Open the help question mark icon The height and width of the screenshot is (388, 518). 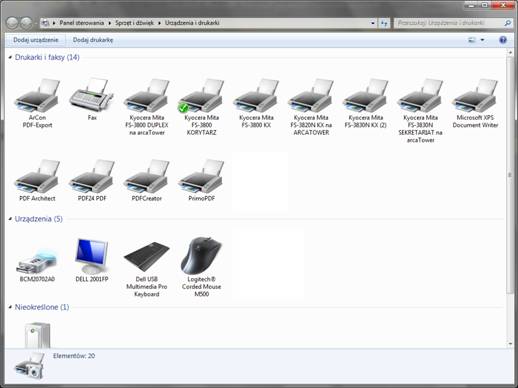coord(503,40)
